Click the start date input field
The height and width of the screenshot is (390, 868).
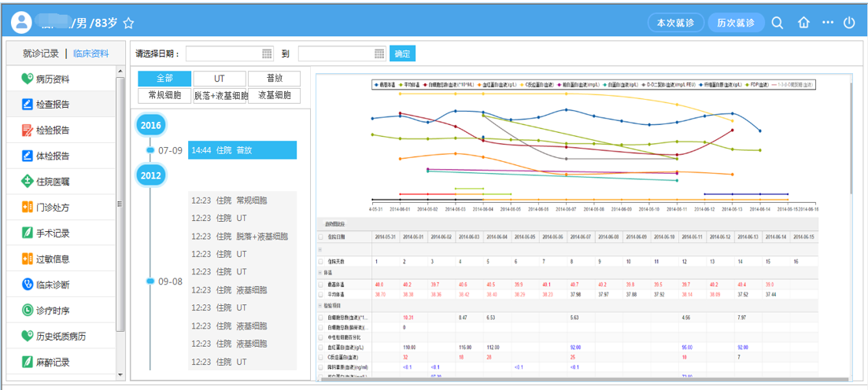[229, 53]
